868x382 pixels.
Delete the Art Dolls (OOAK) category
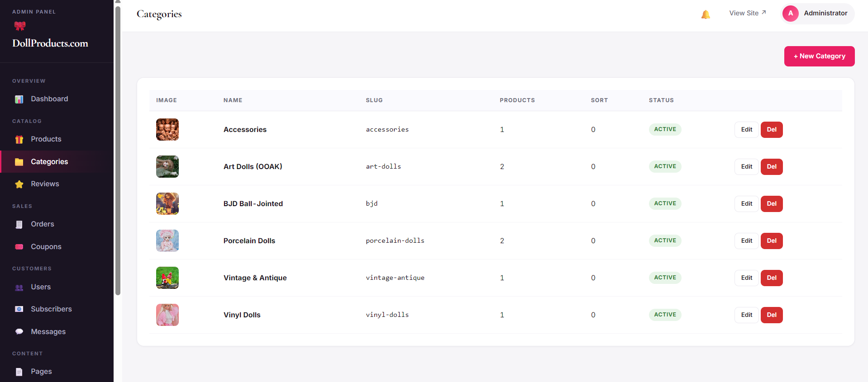(772, 167)
